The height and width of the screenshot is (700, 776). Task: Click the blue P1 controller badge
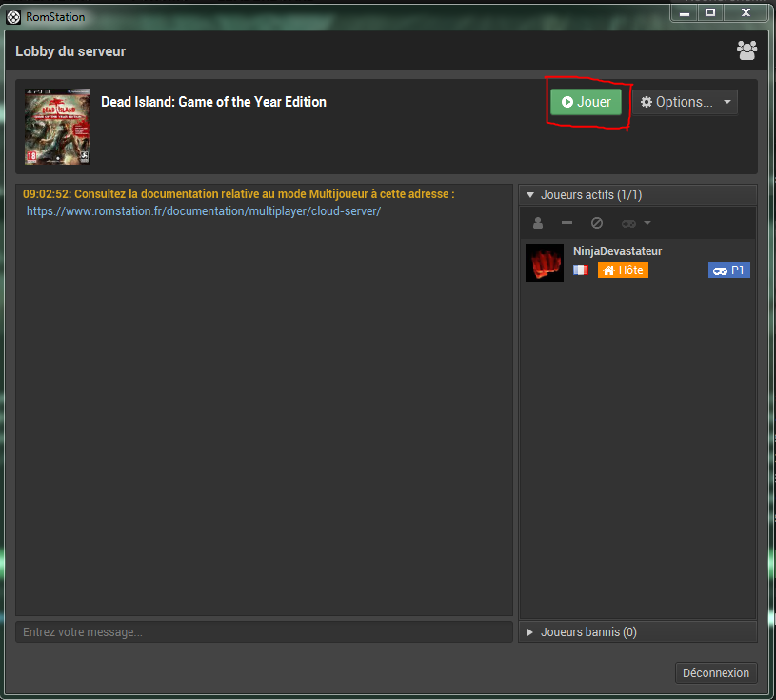(x=729, y=270)
